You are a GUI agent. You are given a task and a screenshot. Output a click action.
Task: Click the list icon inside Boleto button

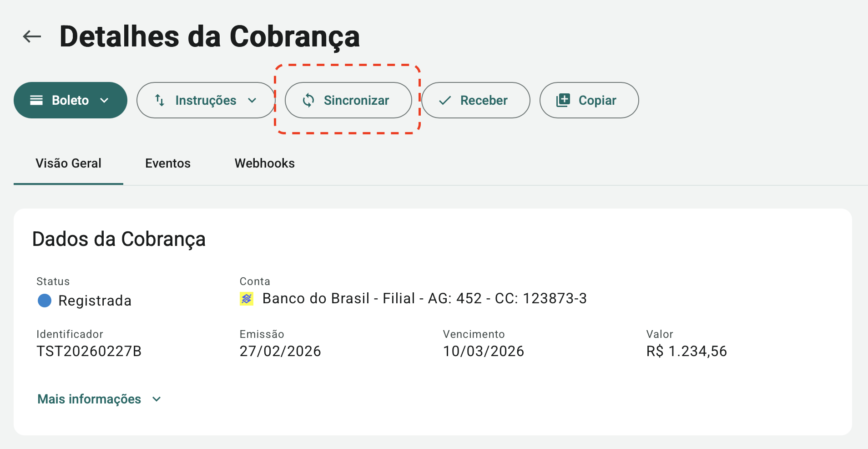coord(37,100)
